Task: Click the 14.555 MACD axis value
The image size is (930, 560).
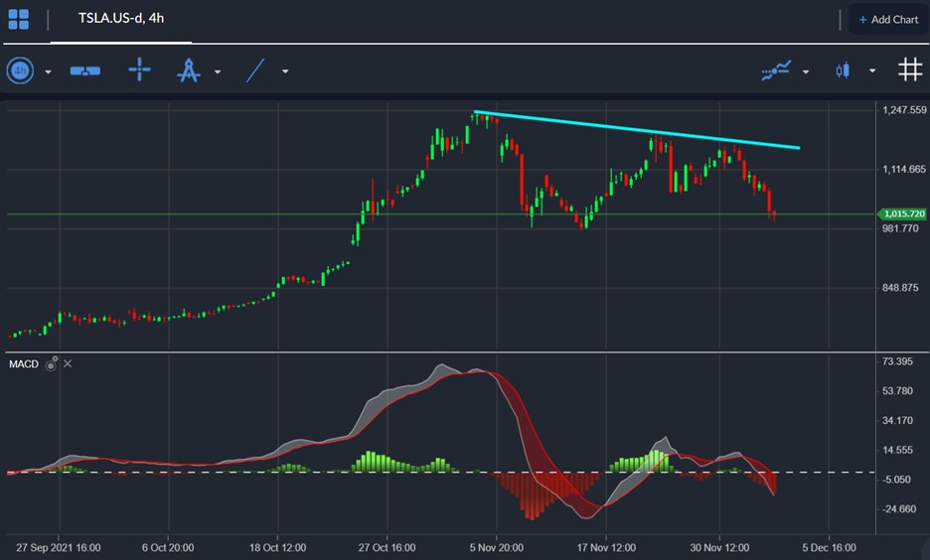Action: tap(897, 451)
